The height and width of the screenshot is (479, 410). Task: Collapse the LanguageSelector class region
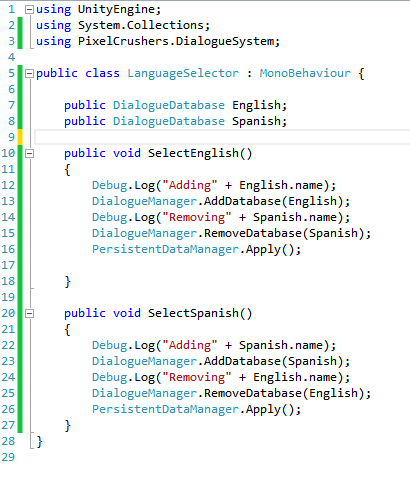(30, 73)
